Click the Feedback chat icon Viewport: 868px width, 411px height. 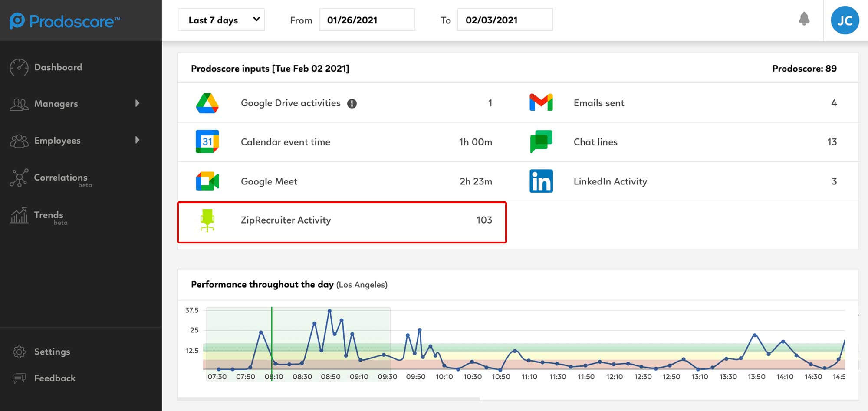pyautogui.click(x=19, y=378)
